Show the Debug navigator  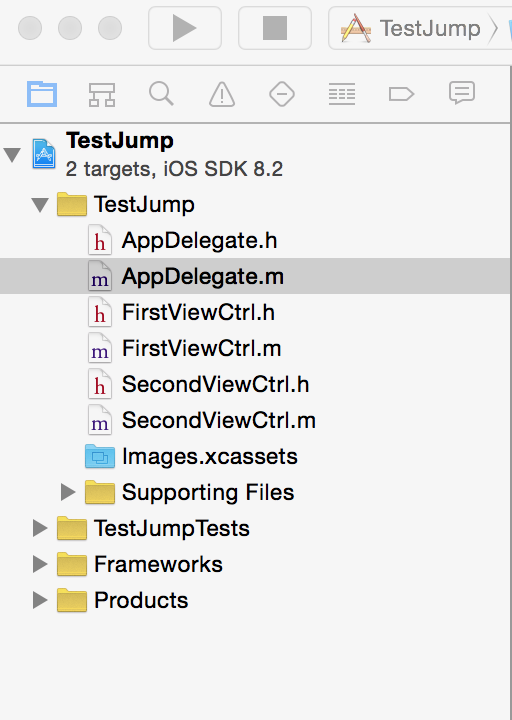click(342, 94)
